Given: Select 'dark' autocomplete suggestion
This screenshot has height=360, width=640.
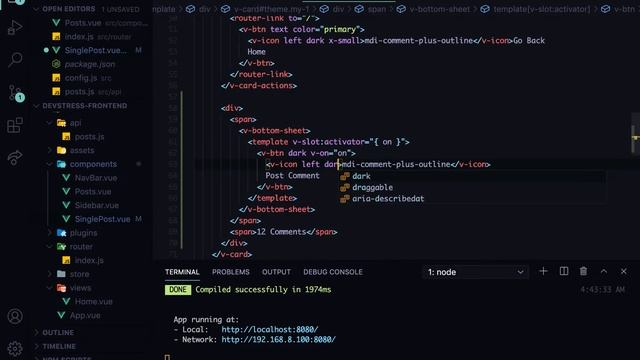Looking at the screenshot, I should (x=472, y=176).
